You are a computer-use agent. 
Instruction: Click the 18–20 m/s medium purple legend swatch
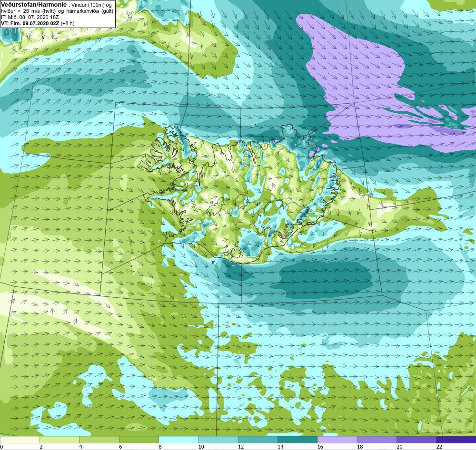tap(377, 440)
